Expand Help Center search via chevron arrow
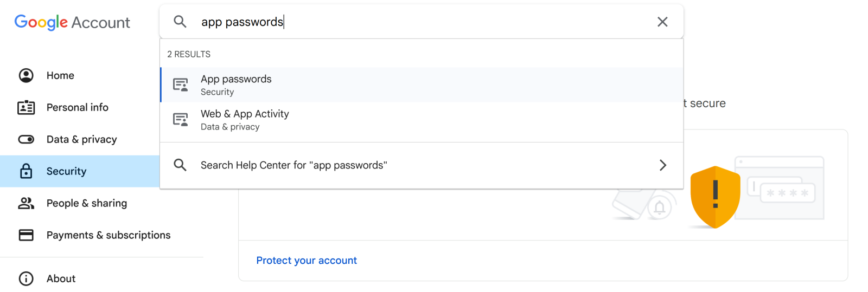The image size is (868, 292). click(x=662, y=165)
